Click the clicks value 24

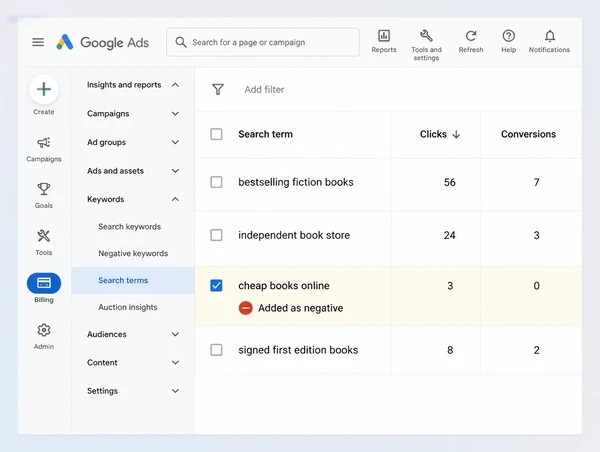tap(450, 235)
